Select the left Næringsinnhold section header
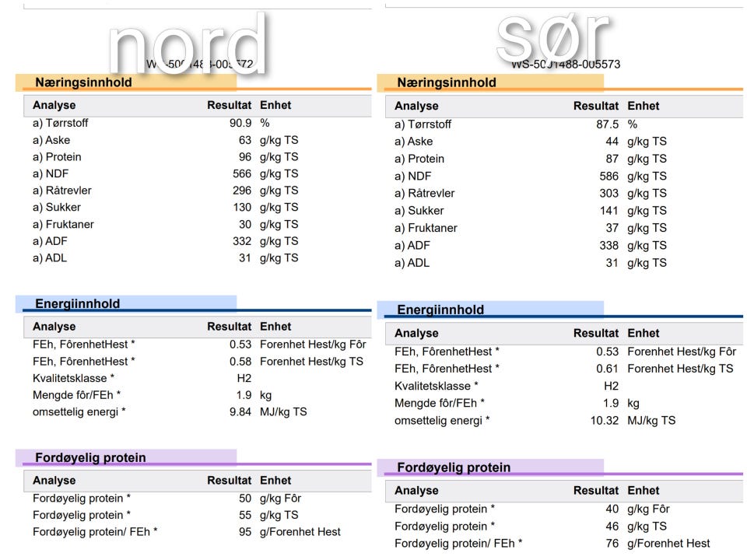Viewport: 747px width, 560px height. [x=83, y=82]
